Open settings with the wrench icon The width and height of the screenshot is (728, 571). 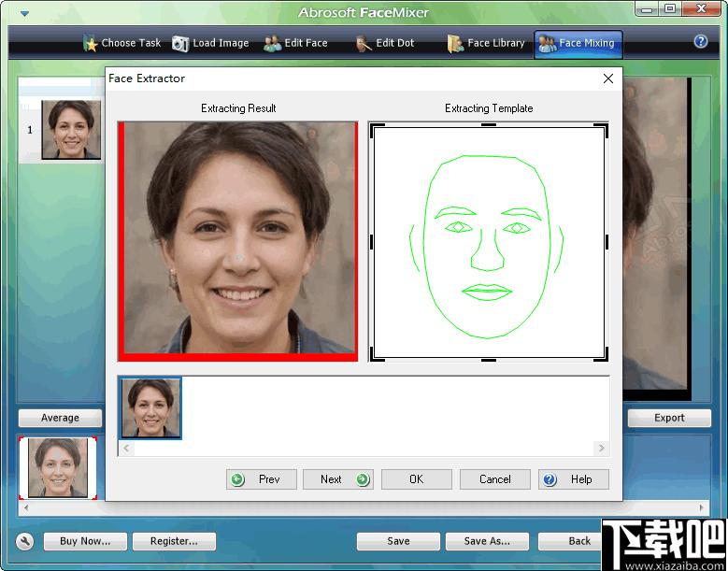click(x=24, y=541)
